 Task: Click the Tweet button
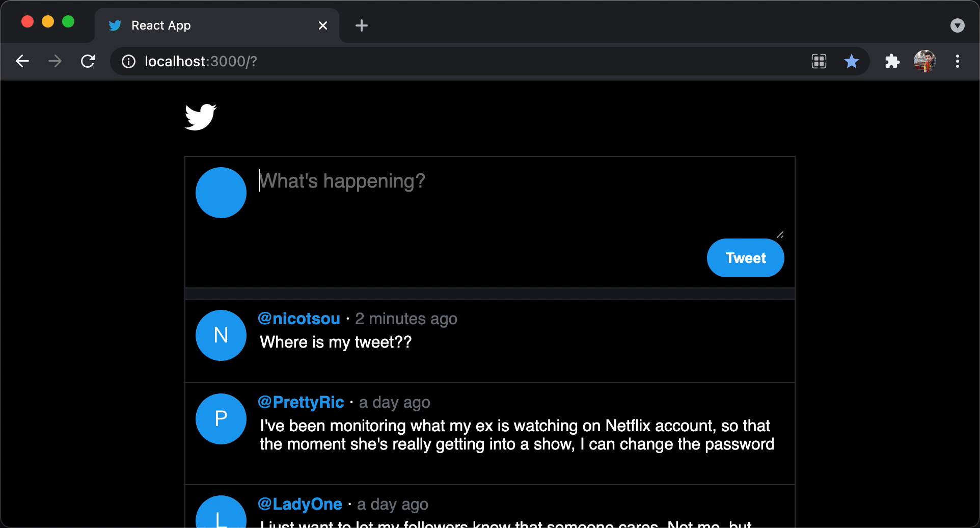click(745, 257)
